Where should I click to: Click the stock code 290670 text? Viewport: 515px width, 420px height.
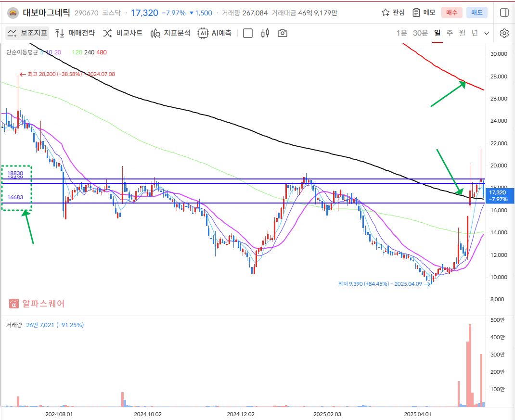click(86, 13)
